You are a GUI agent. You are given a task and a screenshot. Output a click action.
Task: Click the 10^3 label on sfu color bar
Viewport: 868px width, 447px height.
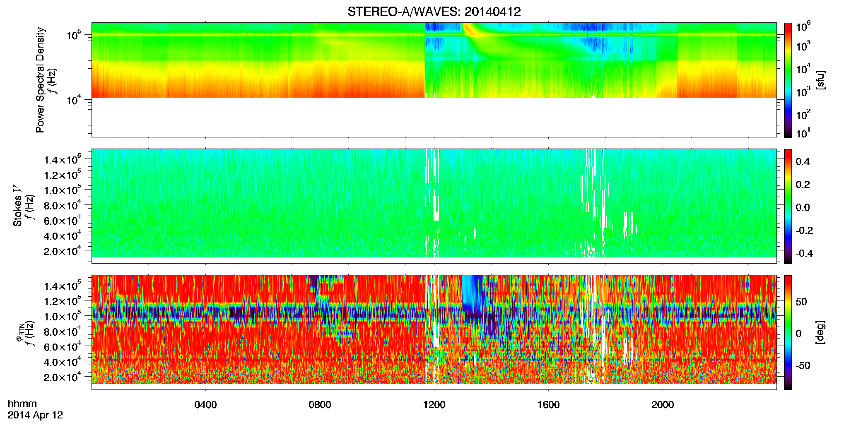click(803, 91)
